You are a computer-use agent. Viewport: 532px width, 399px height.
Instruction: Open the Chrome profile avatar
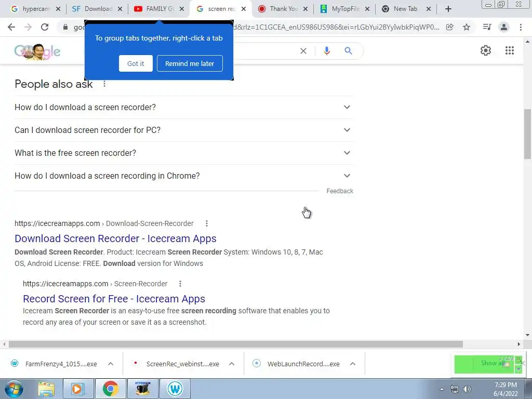click(504, 27)
